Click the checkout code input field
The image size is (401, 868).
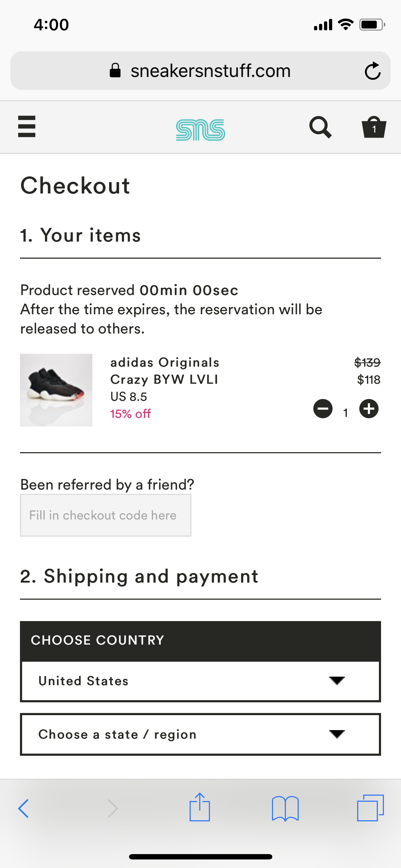coord(106,515)
